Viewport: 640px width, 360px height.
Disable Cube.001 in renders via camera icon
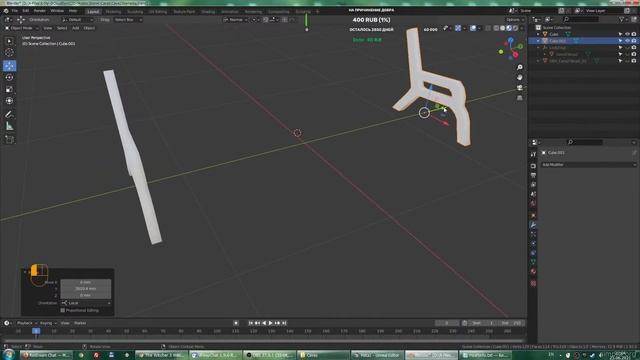(x=634, y=41)
